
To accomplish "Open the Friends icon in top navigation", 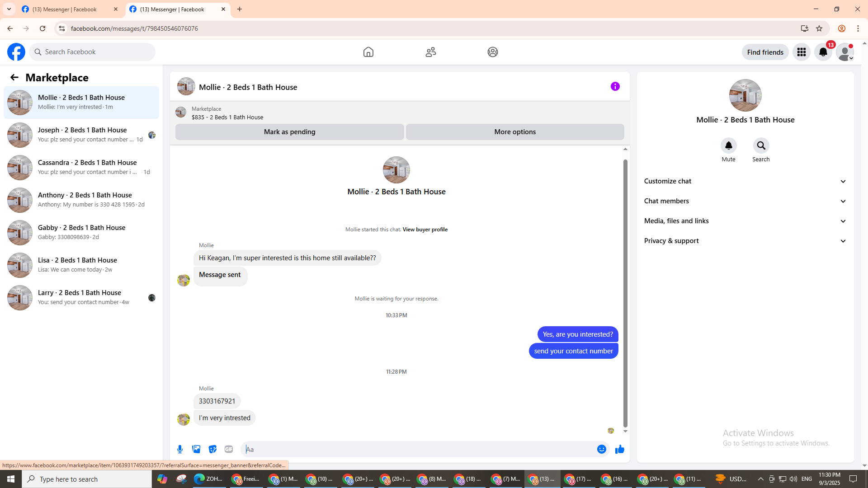I will click(x=431, y=52).
